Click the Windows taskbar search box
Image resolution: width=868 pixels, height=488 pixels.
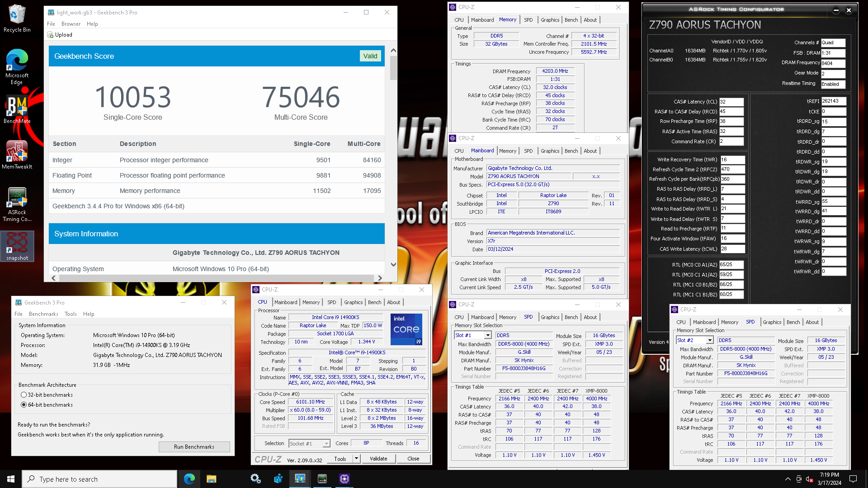pyautogui.click(x=99, y=479)
